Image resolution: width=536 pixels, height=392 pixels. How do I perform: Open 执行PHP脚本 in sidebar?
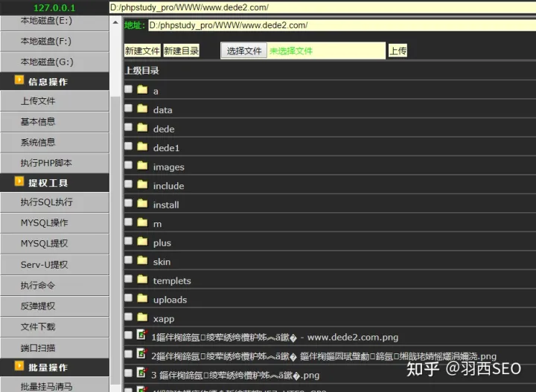click(54, 163)
